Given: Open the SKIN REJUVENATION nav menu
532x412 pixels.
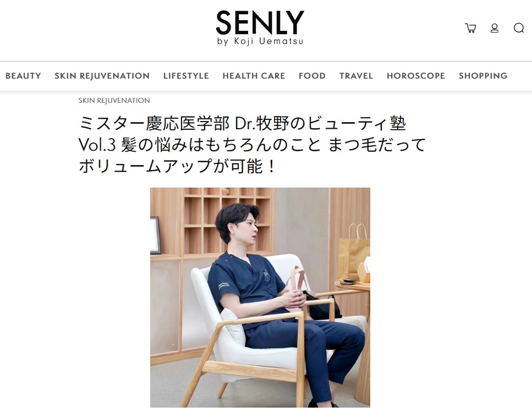Looking at the screenshot, I should point(102,75).
